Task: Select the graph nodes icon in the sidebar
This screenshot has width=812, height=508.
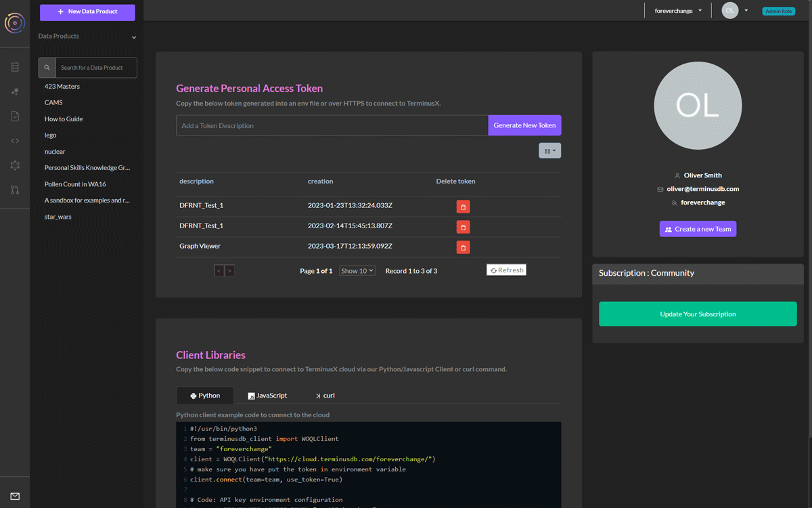Action: [x=15, y=91]
